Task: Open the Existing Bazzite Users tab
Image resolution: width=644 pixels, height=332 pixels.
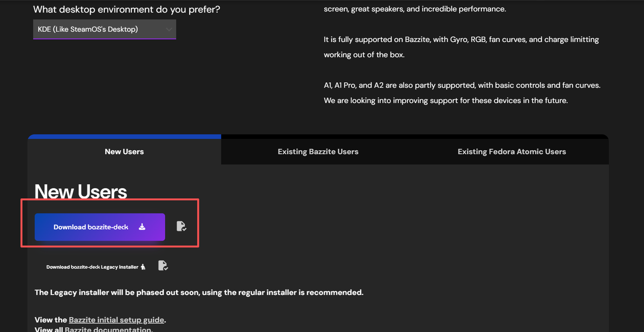Action: 318,151
